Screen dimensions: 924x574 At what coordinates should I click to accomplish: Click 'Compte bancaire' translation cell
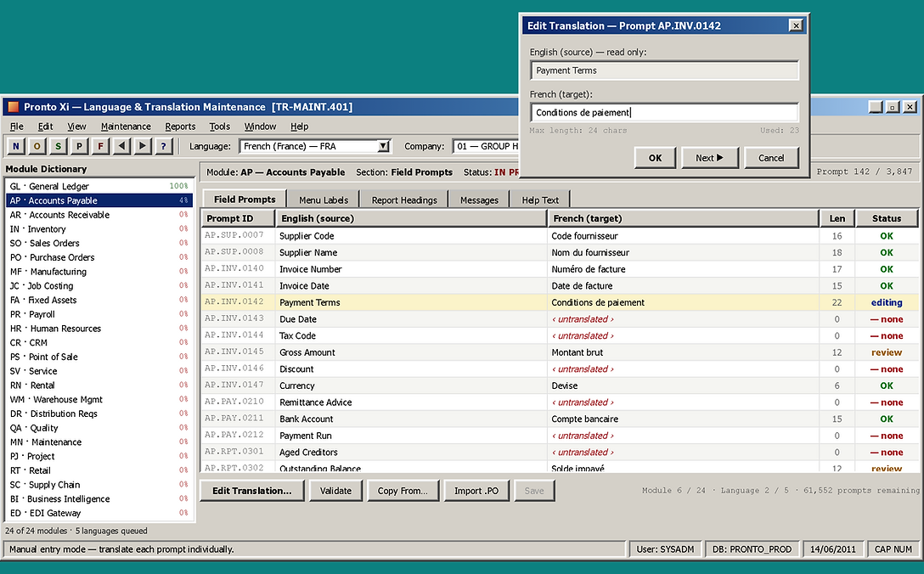click(683, 419)
